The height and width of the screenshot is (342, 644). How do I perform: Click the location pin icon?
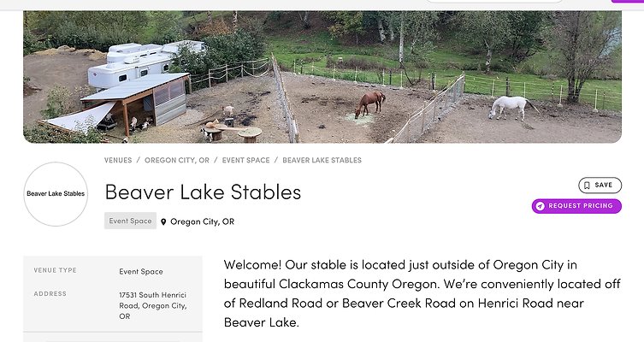tap(163, 221)
